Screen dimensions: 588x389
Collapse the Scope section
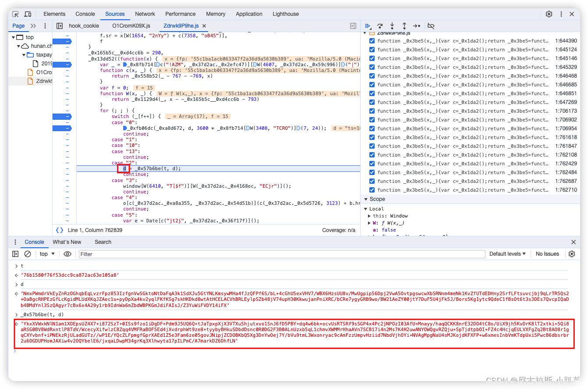(x=366, y=199)
